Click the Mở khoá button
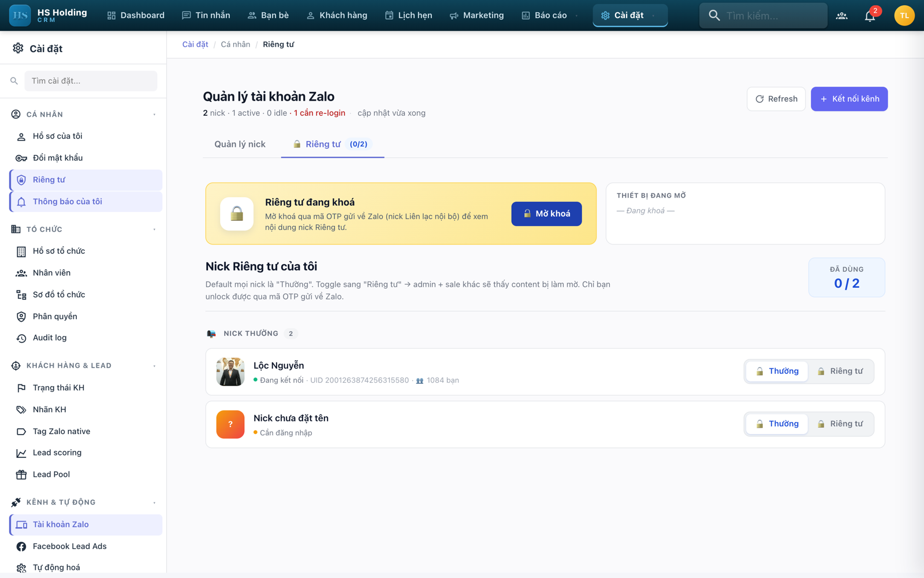This screenshot has height=578, width=924. coord(546,214)
